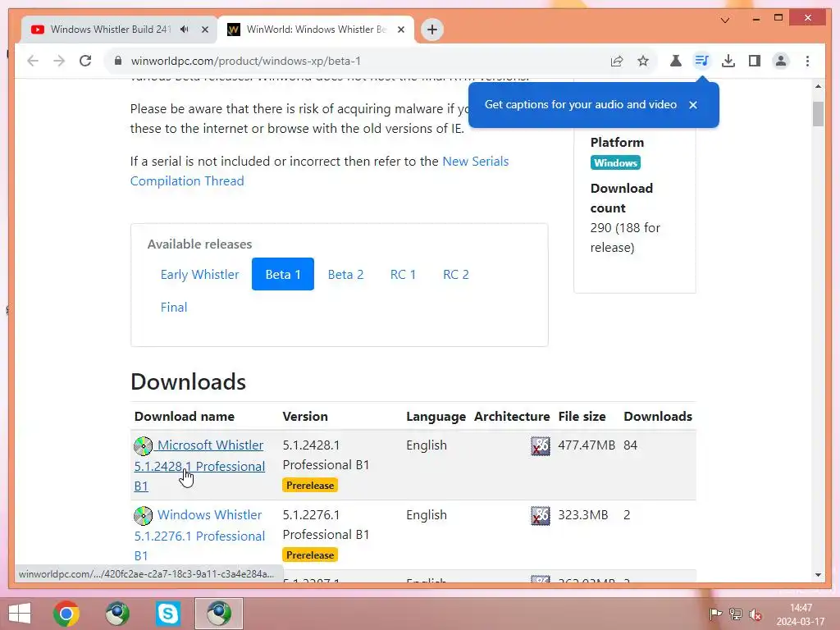Click the Windows platform badge
The width and height of the screenshot is (840, 630).
pyautogui.click(x=615, y=163)
